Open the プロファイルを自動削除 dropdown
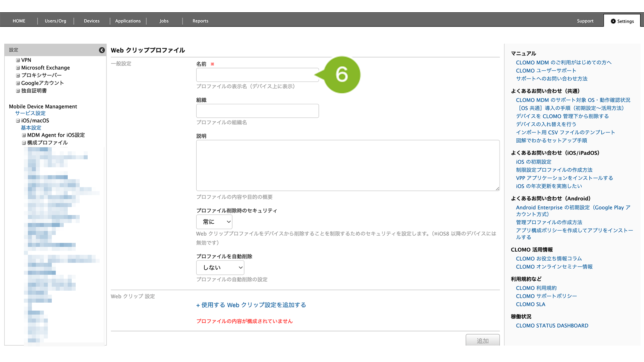 [220, 268]
